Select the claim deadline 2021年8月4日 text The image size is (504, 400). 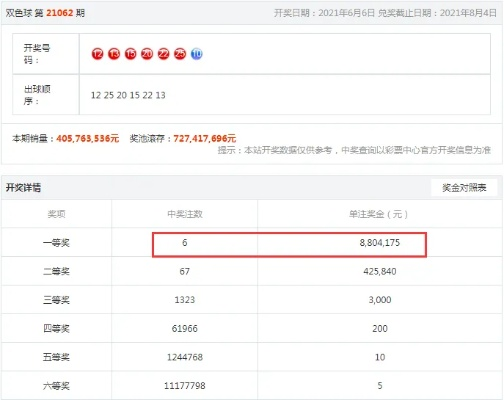coord(468,13)
